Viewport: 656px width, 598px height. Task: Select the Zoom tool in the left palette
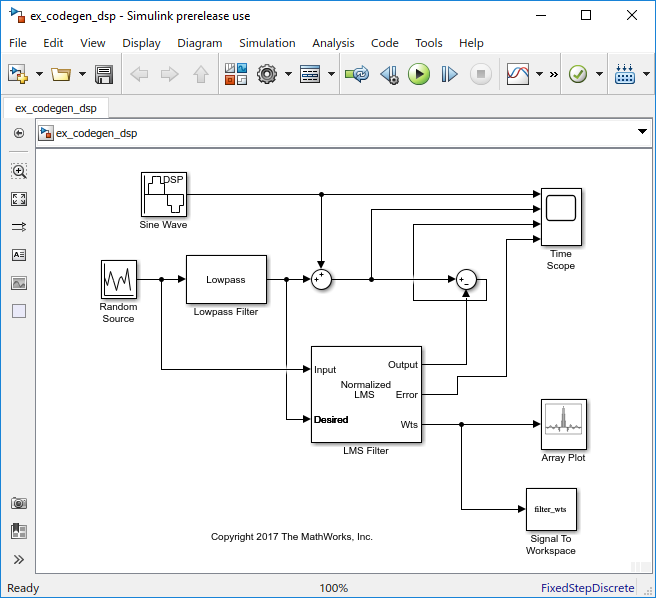[19, 171]
